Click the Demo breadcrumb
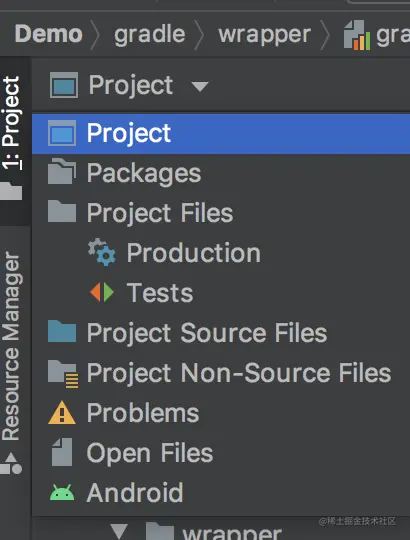Image resolution: width=410 pixels, height=540 pixels. coord(49,34)
